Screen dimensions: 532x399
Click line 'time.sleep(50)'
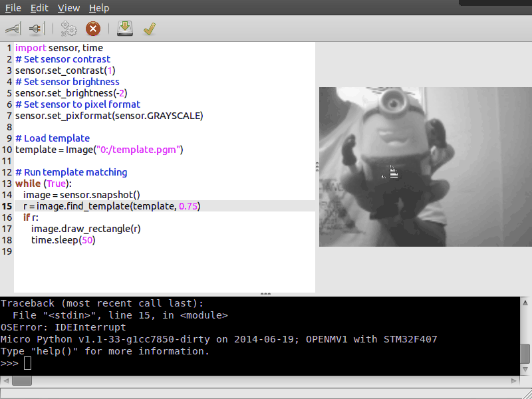pyautogui.click(x=63, y=240)
